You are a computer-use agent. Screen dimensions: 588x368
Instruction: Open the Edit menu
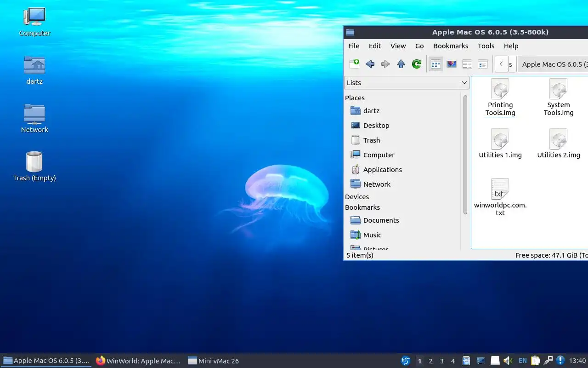[x=375, y=46]
